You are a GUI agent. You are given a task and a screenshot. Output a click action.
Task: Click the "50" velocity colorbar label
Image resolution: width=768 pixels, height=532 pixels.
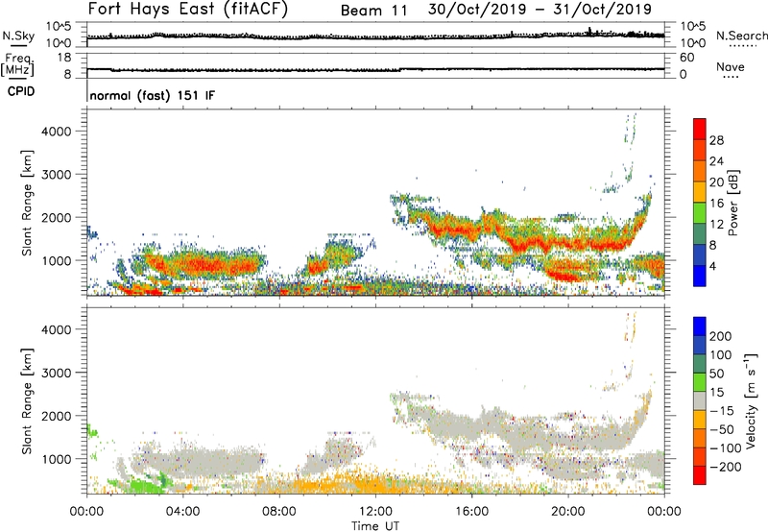(x=716, y=374)
